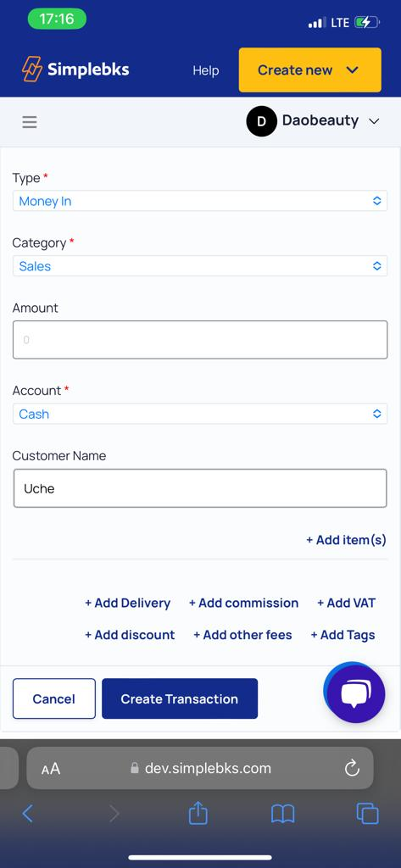Open the live chat bubble
This screenshot has height=868, width=401.
[355, 693]
